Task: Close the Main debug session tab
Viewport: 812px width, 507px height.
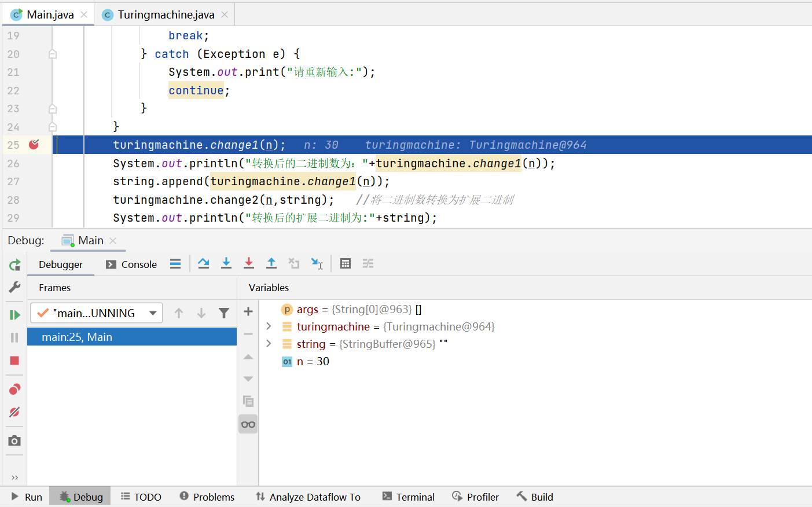Action: pos(113,241)
